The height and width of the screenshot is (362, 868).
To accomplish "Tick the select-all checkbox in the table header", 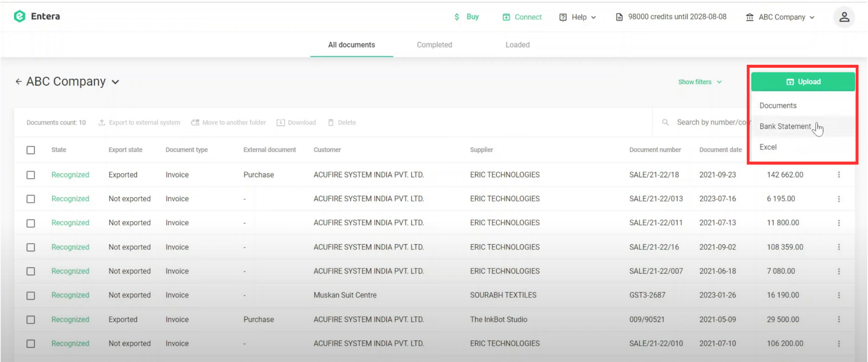I will [x=31, y=150].
